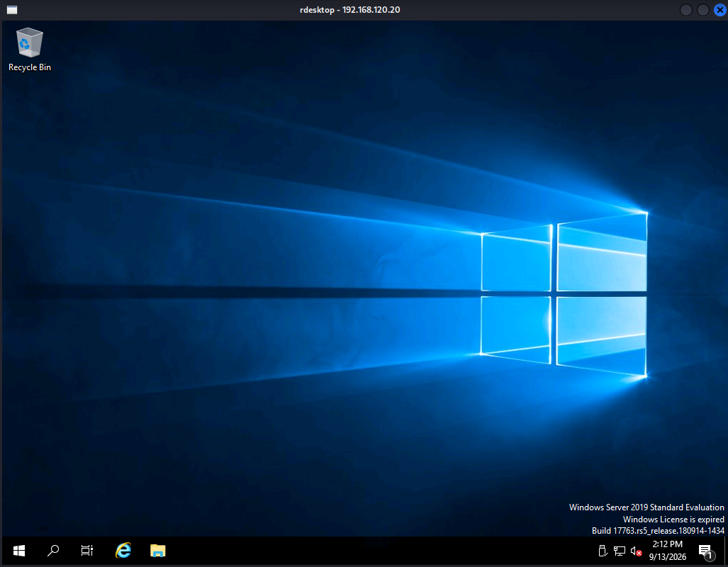This screenshot has height=567, width=728.
Task: Open File Explorer from the taskbar
Action: [158, 551]
